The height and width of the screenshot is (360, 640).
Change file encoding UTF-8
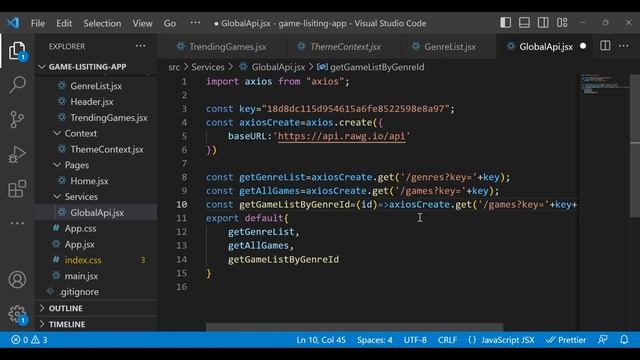(415, 340)
